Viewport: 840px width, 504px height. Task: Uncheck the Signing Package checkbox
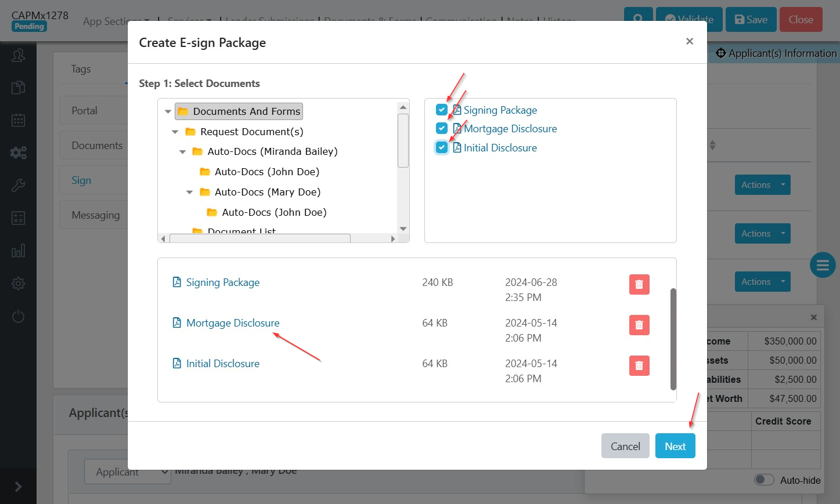(x=442, y=110)
